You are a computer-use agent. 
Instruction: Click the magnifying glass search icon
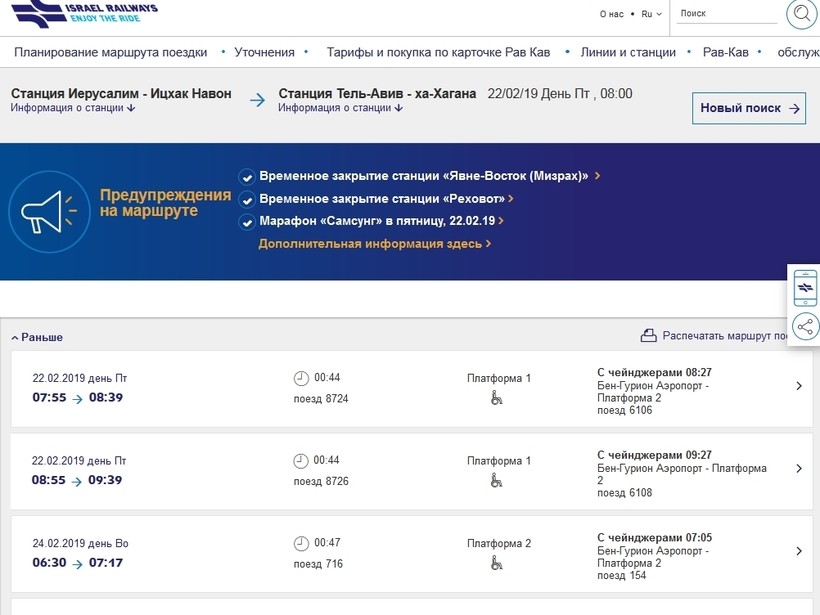[x=801, y=14]
